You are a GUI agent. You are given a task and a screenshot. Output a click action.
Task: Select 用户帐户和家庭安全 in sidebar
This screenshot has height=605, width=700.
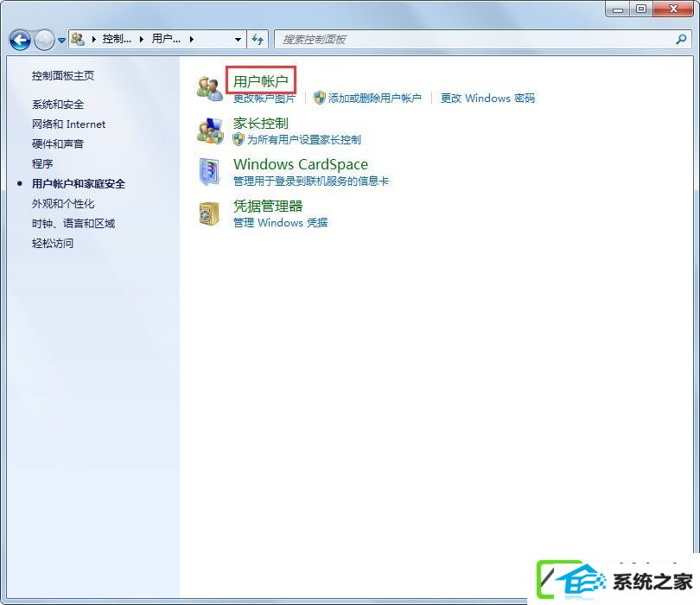79,184
